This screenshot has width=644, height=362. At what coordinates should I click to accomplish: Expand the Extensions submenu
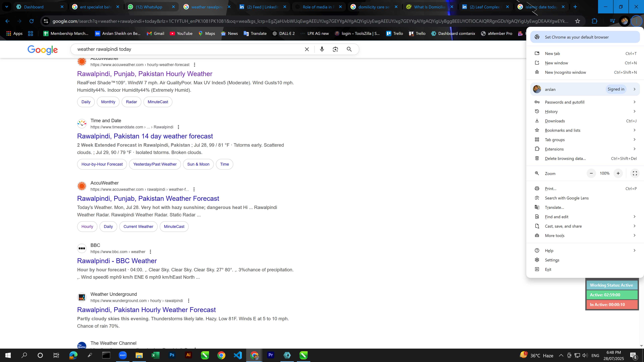(x=585, y=149)
